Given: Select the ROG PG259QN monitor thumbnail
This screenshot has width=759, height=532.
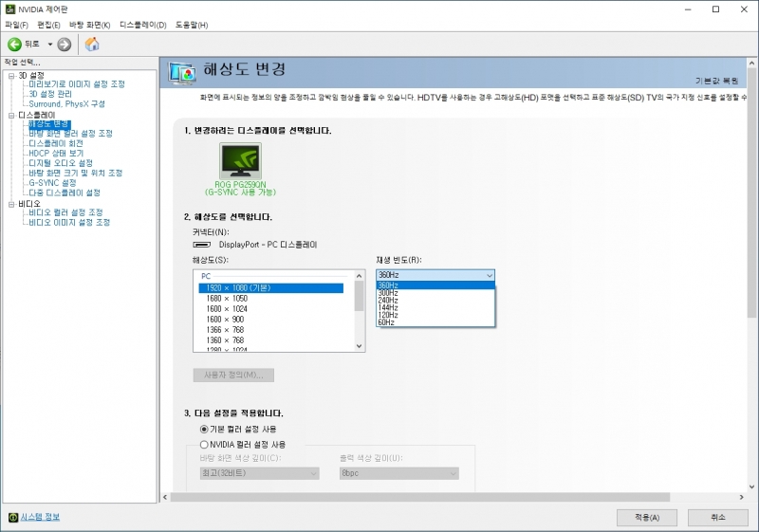Looking at the screenshot, I should point(241,160).
